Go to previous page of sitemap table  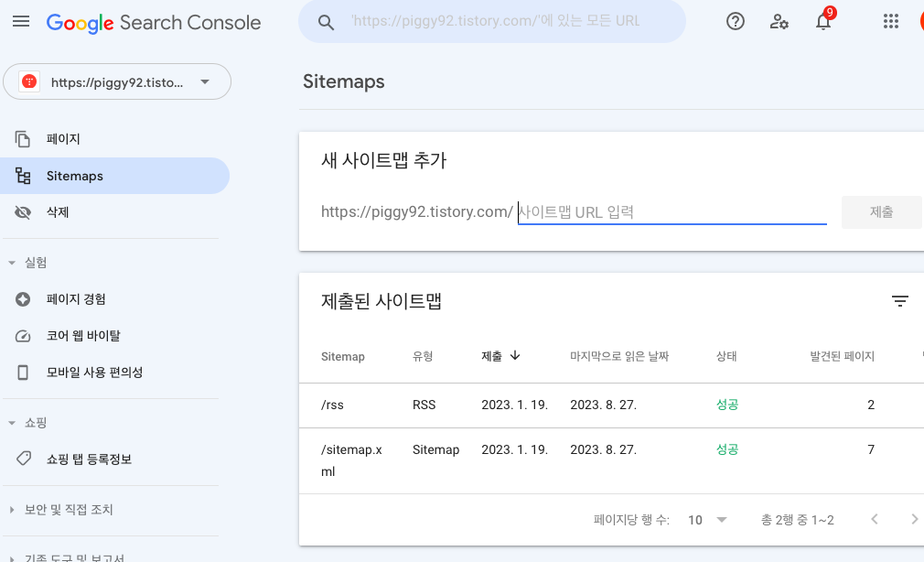point(875,520)
